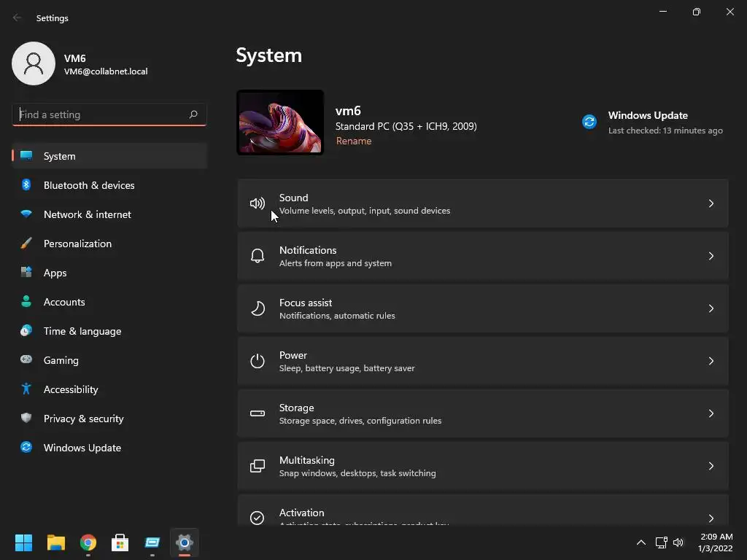Click the Activation checkmark icon

(258, 518)
